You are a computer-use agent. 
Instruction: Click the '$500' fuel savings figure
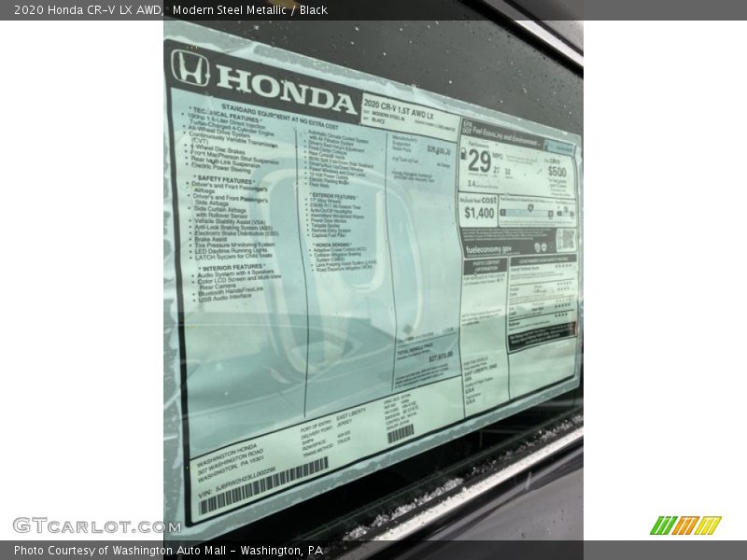pyautogui.click(x=557, y=172)
